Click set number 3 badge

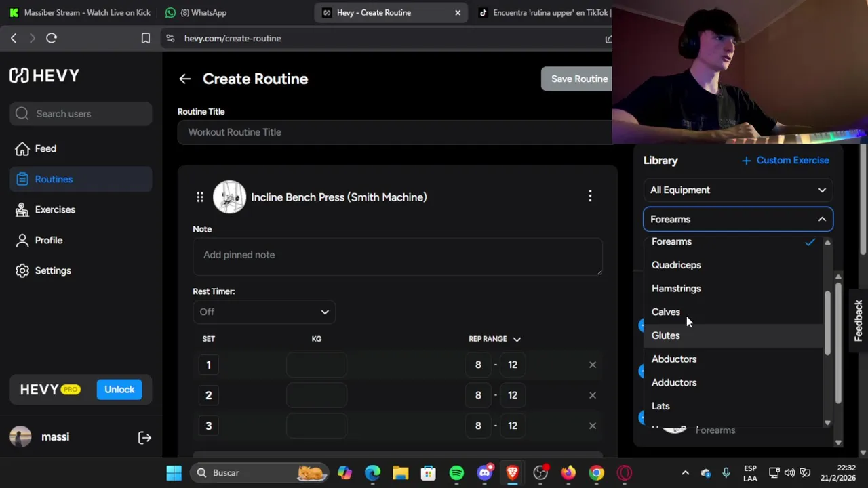(x=209, y=426)
